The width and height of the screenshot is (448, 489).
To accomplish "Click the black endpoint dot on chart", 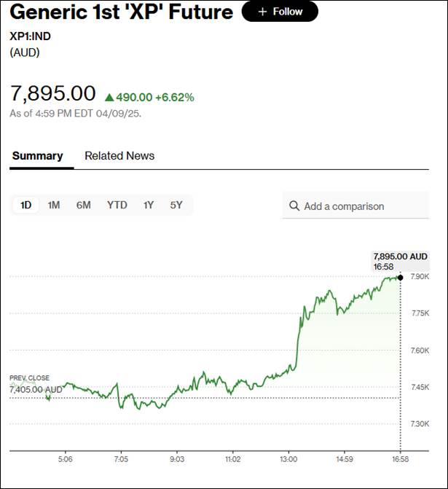I will pos(401,278).
